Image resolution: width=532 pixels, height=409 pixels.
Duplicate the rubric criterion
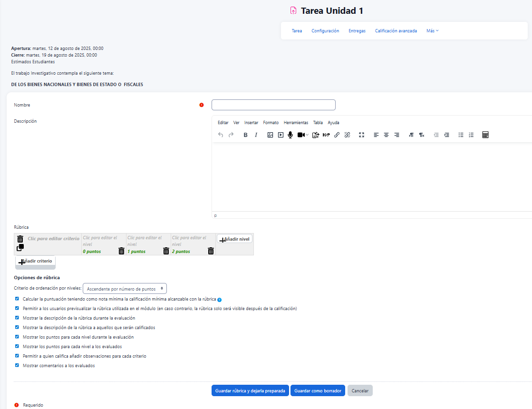tap(20, 248)
